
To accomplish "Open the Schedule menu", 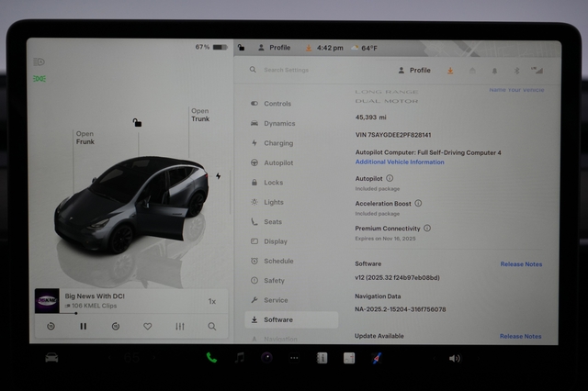I will [x=272, y=261].
